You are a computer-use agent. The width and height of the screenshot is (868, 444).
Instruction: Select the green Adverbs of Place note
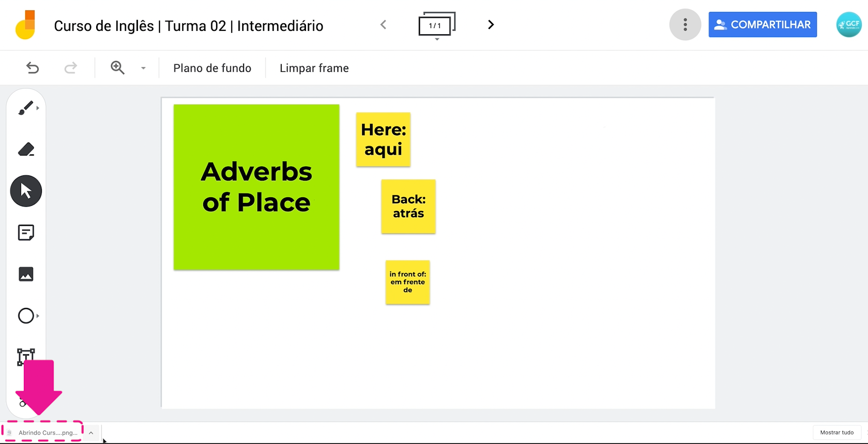click(256, 187)
